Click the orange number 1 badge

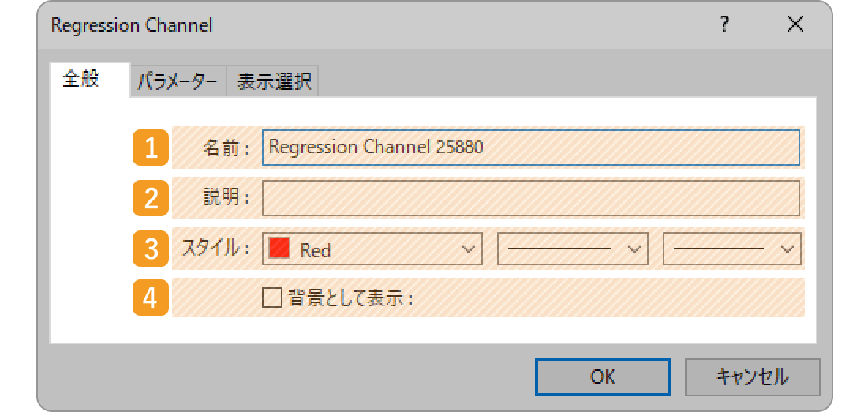151,148
